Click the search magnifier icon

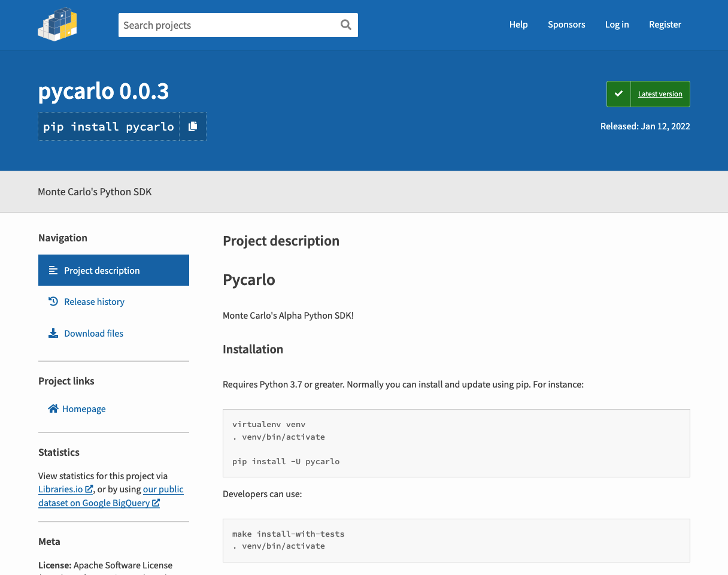pos(345,25)
